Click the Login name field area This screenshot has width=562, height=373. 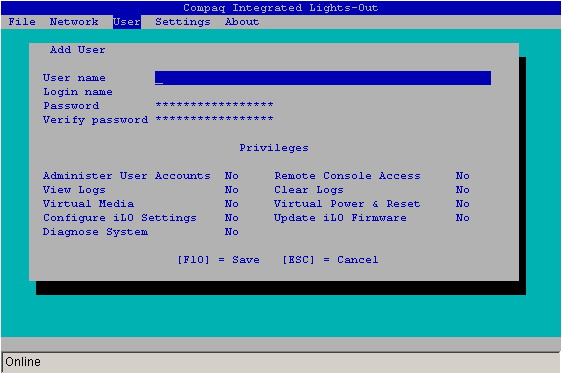(323, 92)
